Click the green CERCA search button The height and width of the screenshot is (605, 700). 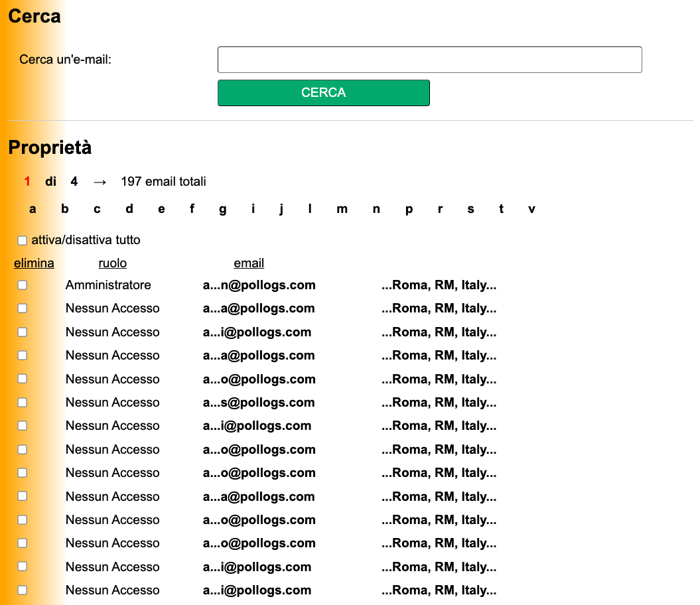[x=323, y=92]
